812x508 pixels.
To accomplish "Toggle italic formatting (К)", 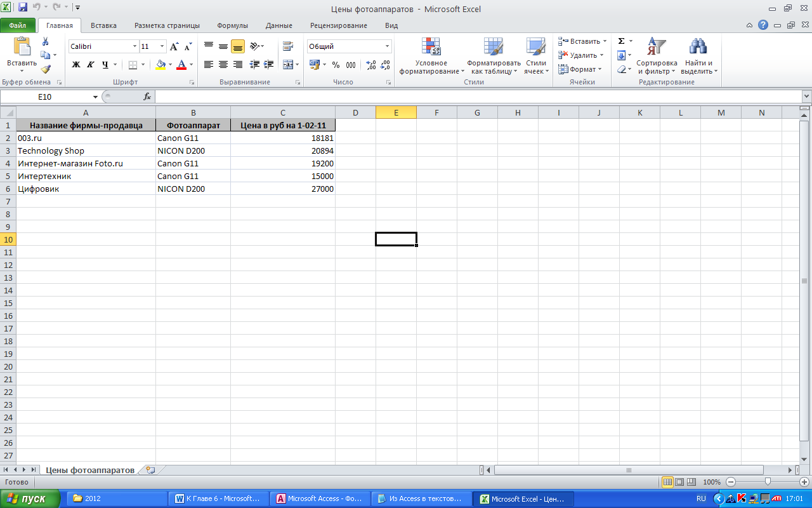I will (90, 64).
